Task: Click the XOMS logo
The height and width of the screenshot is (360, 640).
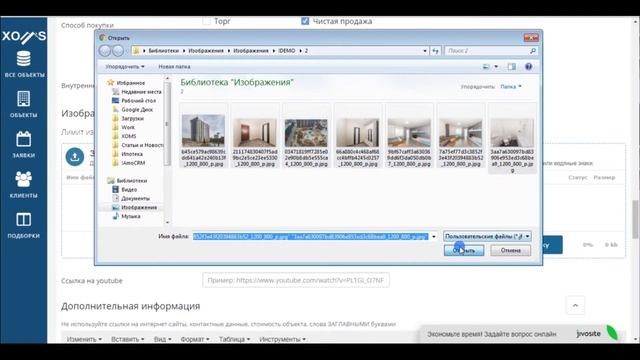Action: click(24, 36)
